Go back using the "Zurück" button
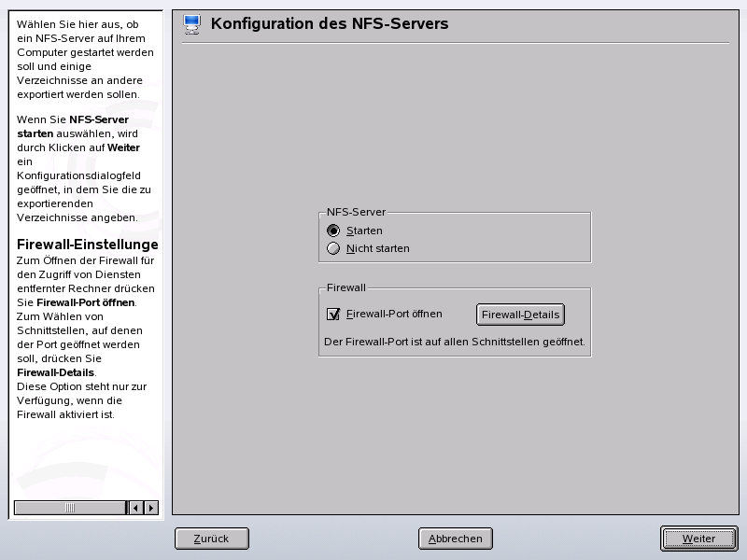The height and width of the screenshot is (560, 747). point(211,539)
